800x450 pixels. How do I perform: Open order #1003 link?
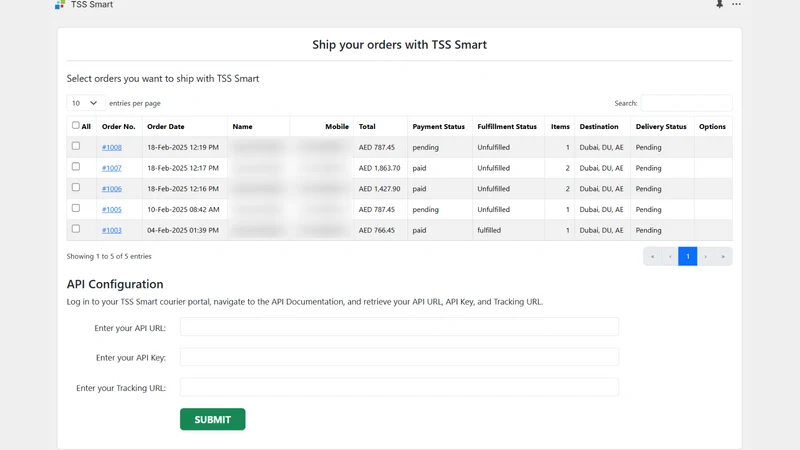pos(112,230)
